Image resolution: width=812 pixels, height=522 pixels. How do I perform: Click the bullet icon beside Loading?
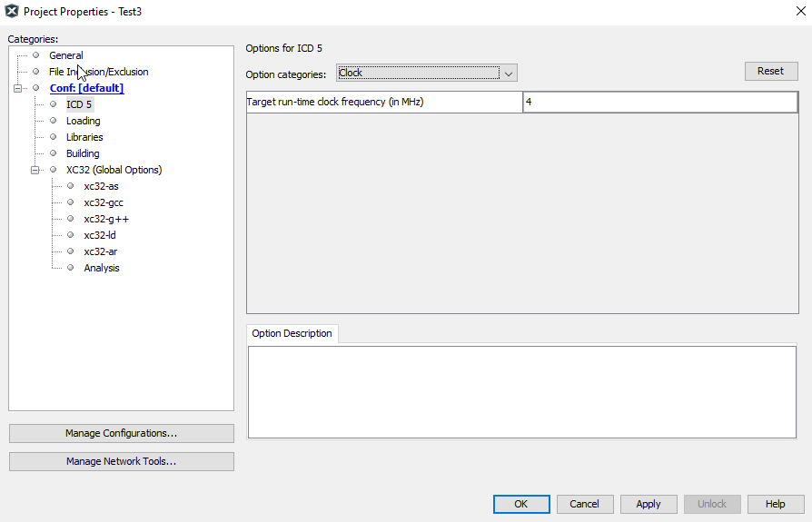click(54, 121)
